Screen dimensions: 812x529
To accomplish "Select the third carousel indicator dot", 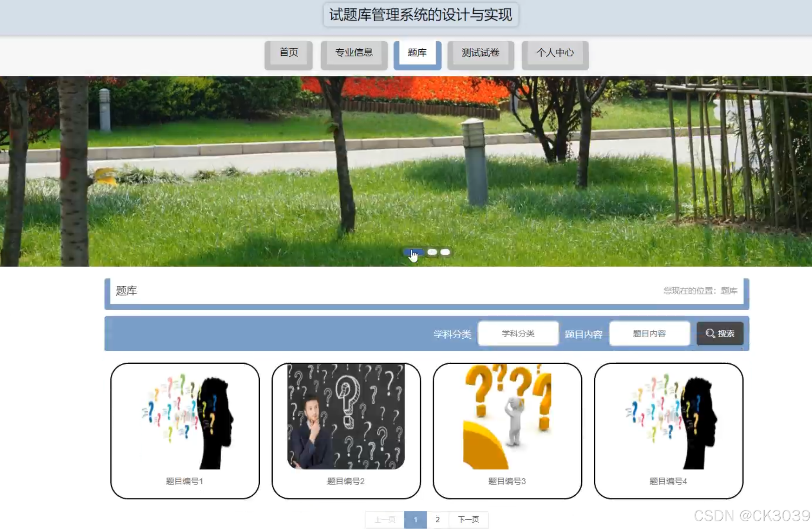I will pos(445,252).
